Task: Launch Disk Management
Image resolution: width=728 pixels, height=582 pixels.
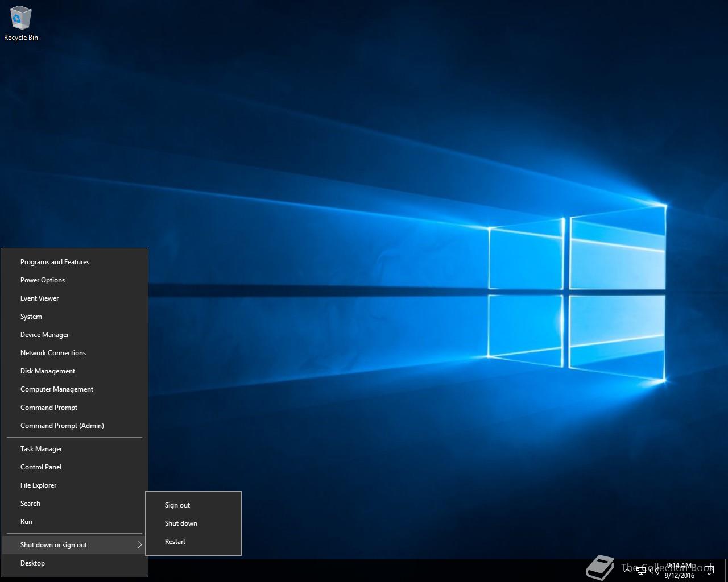Action: pyautogui.click(x=48, y=371)
